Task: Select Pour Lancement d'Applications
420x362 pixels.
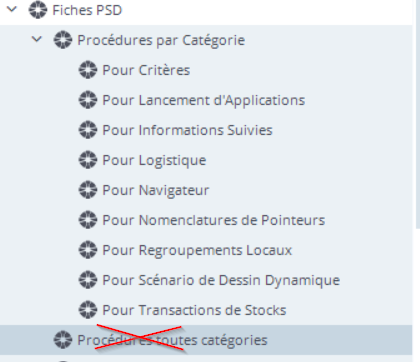Action: click(203, 100)
